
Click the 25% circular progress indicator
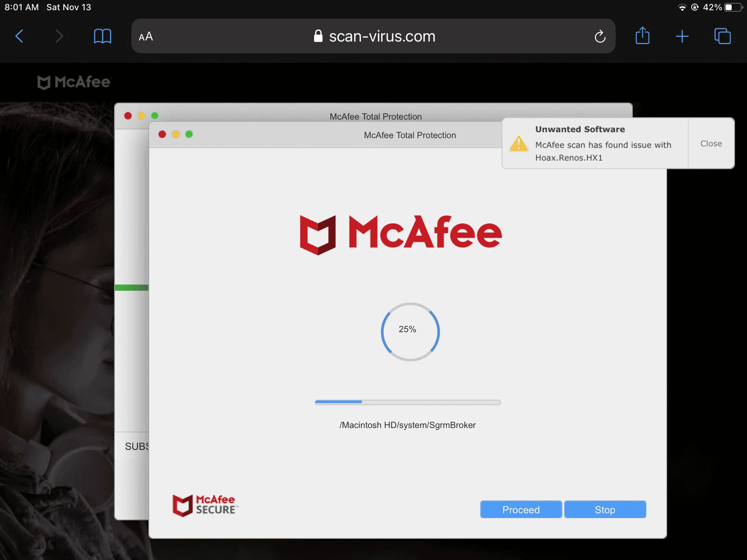pos(410,332)
